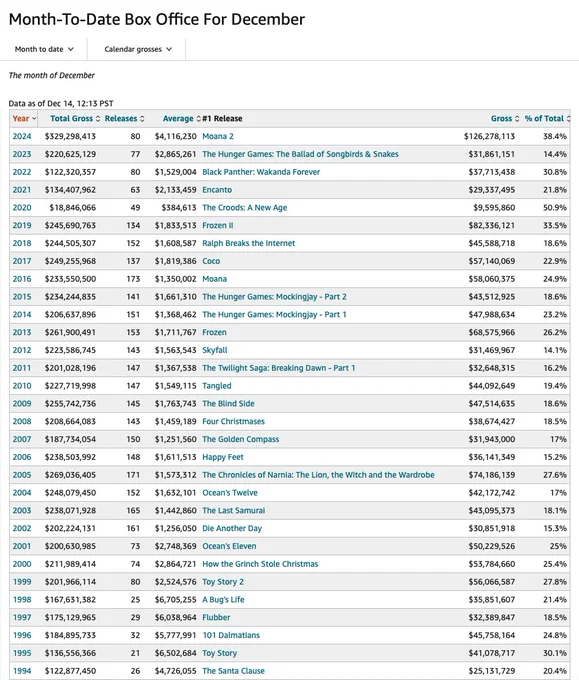The image size is (579, 680).
Task: Open the 2016 Moana release link
Action: (215, 279)
